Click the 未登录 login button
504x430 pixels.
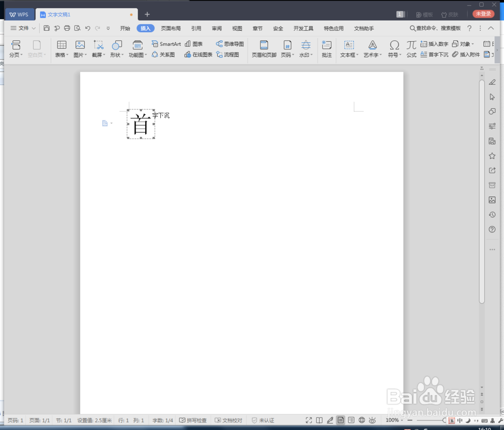pyautogui.click(x=483, y=14)
